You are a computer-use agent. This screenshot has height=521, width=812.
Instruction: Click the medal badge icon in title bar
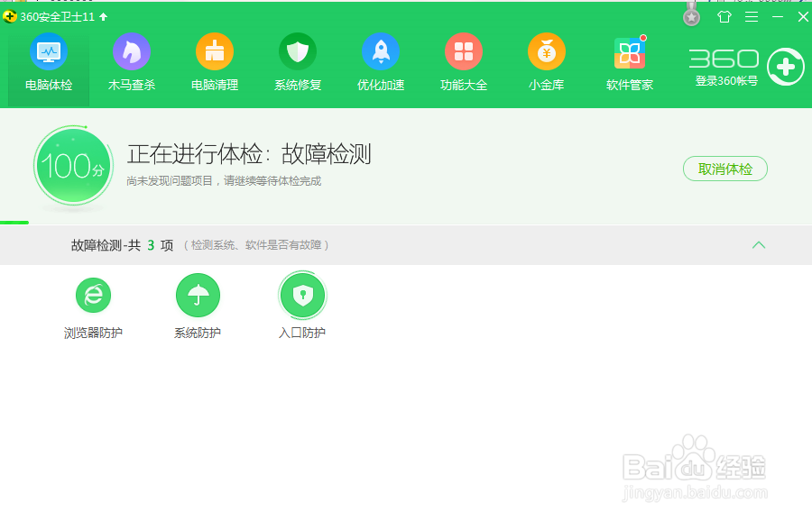[x=691, y=14]
